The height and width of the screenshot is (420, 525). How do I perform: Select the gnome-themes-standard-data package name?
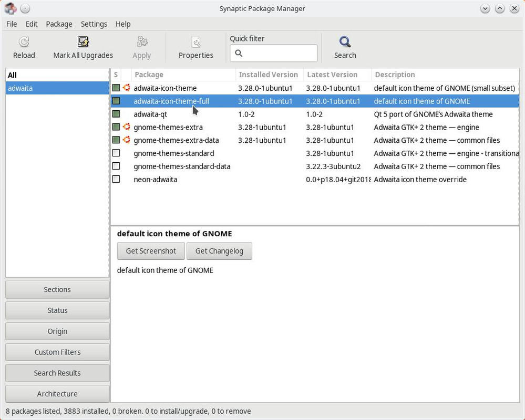coord(182,166)
